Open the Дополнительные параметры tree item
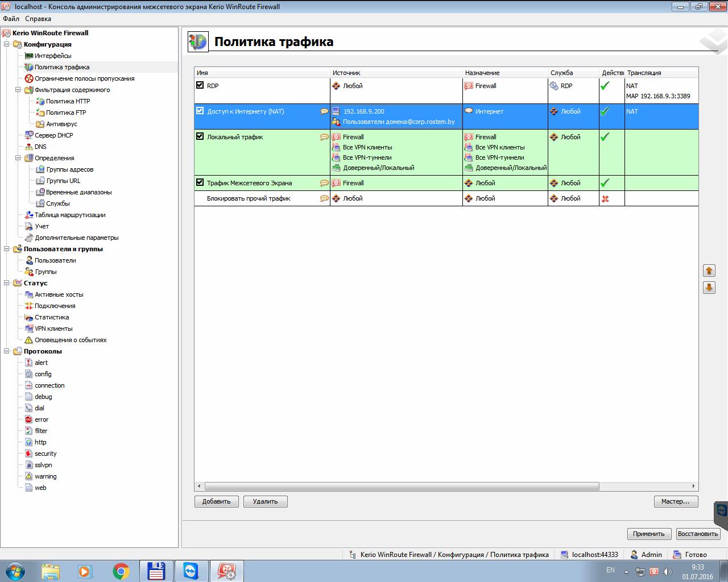Screen dimensions: 728x582 pyautogui.click(x=76, y=238)
